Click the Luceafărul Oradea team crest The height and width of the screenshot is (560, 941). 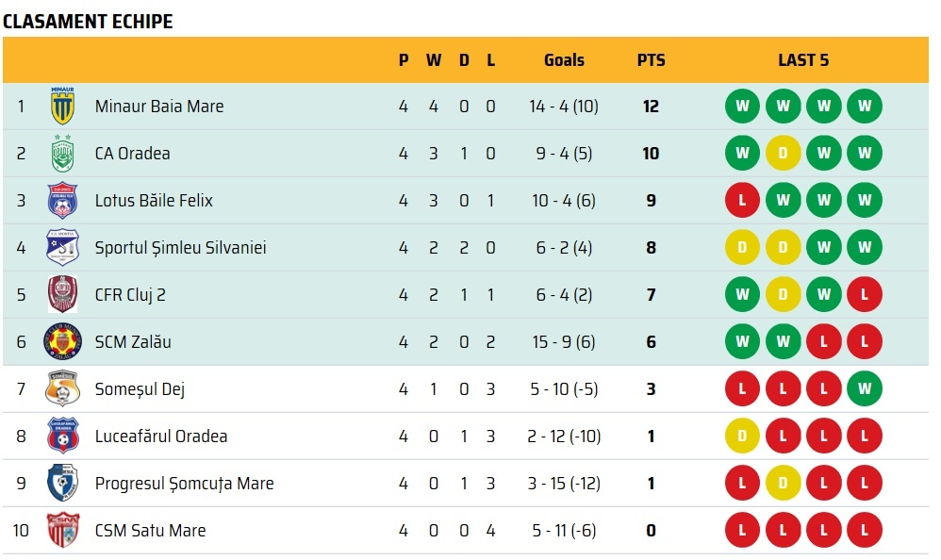[x=62, y=436]
